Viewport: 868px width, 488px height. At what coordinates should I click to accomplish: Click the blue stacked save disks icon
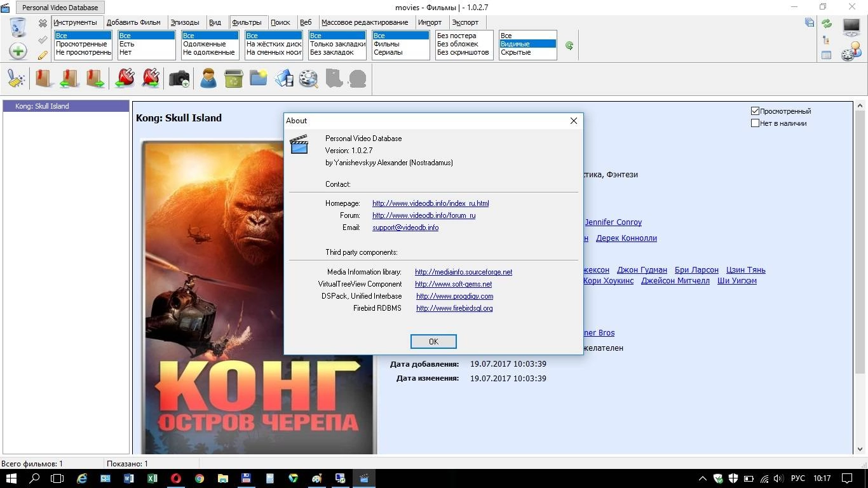810,23
